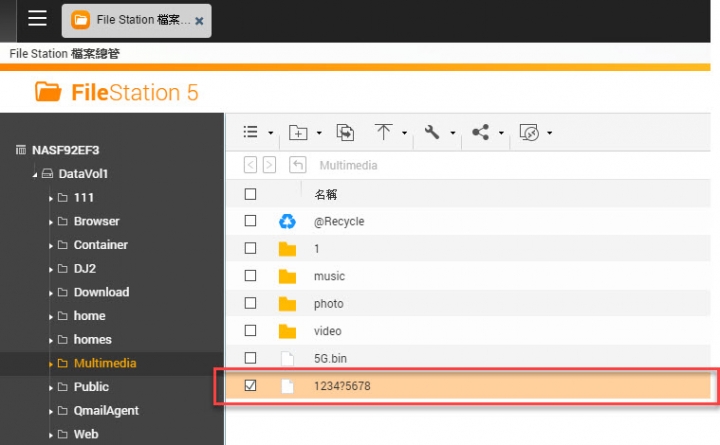Click the music folder icon
The image size is (720, 445).
tap(287, 276)
